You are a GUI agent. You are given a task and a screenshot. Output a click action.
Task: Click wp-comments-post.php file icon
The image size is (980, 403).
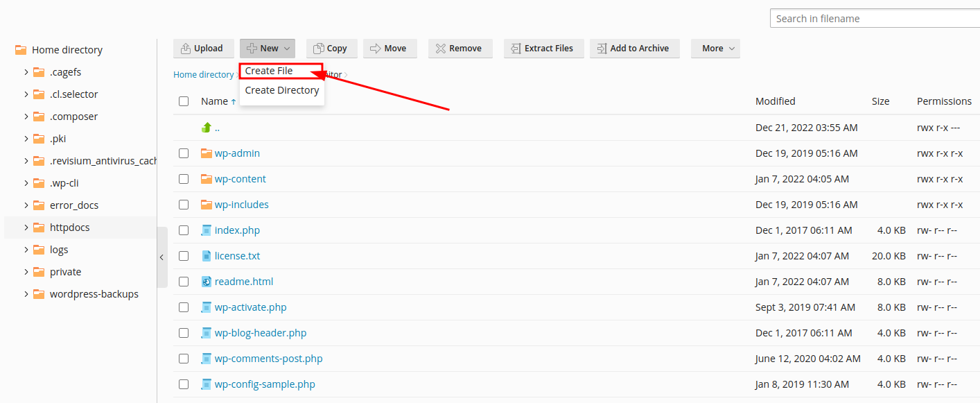tap(206, 359)
